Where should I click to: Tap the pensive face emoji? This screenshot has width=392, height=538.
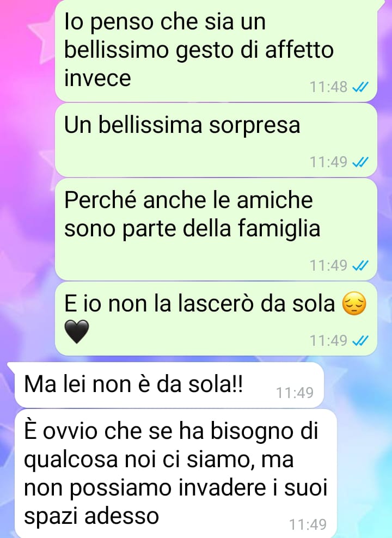[354, 304]
